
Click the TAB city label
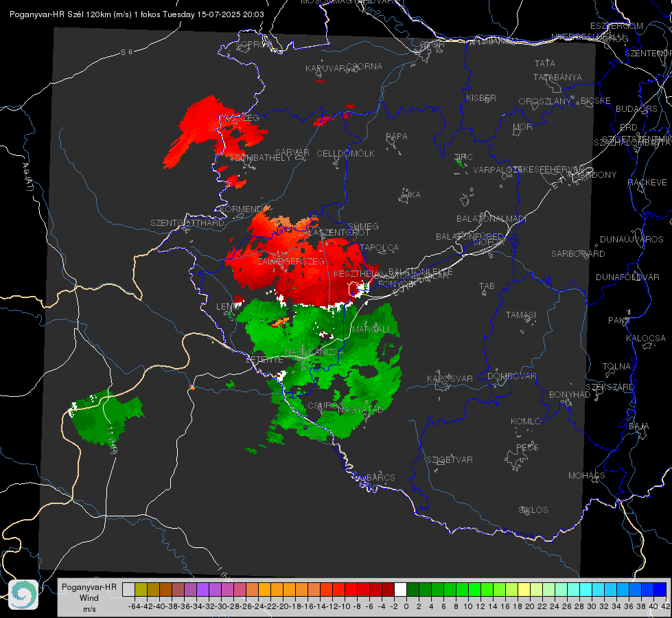tap(487, 286)
